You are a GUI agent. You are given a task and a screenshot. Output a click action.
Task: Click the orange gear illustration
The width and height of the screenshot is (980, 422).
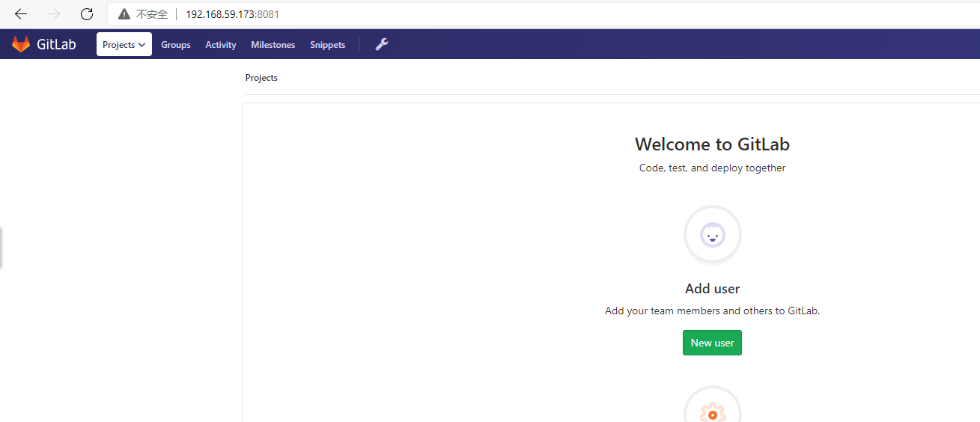(713, 405)
